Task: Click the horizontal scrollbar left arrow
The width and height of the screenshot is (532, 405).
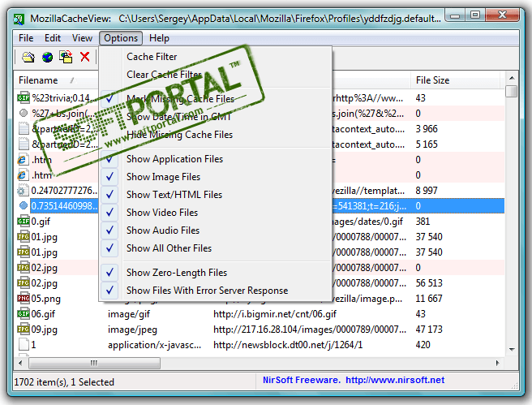Action: pos(20,363)
